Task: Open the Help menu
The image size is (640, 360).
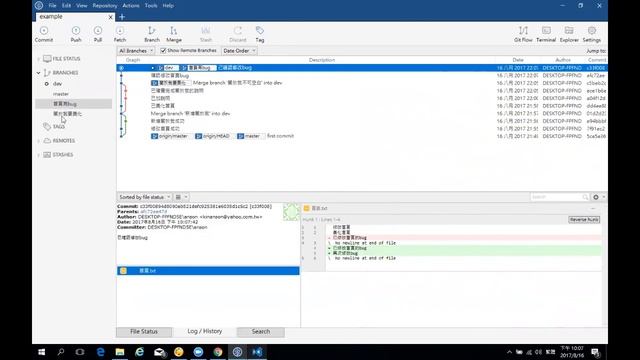Action: coord(168,6)
